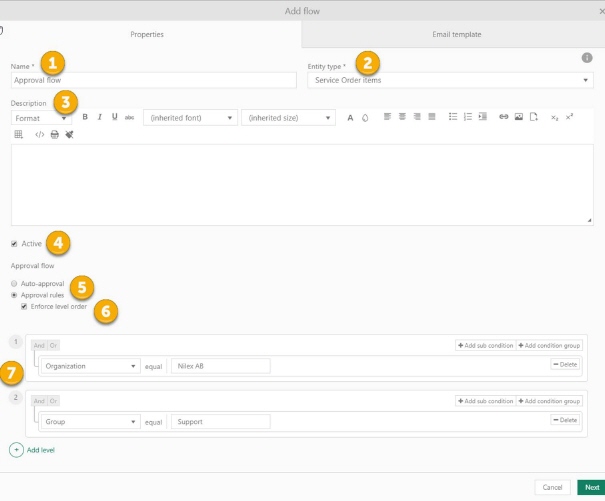The image size is (605, 501).
Task: Apply bold formatting in description toolbar
Action: 85,117
